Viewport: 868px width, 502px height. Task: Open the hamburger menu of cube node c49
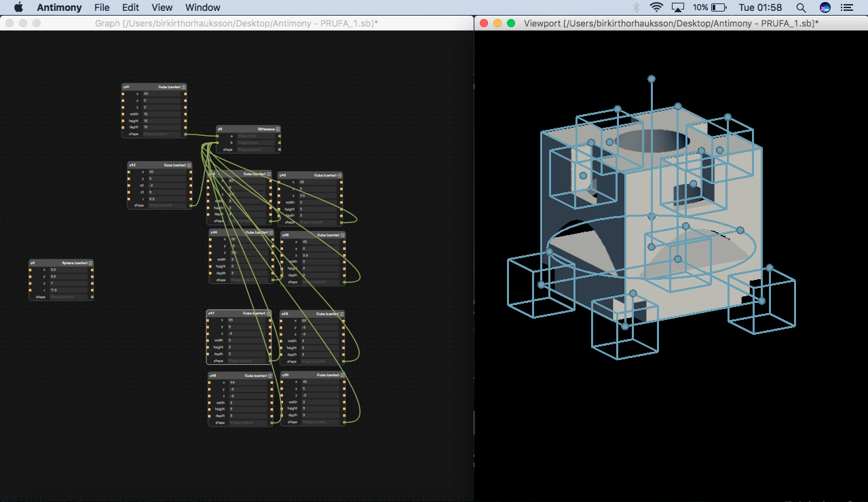click(270, 375)
